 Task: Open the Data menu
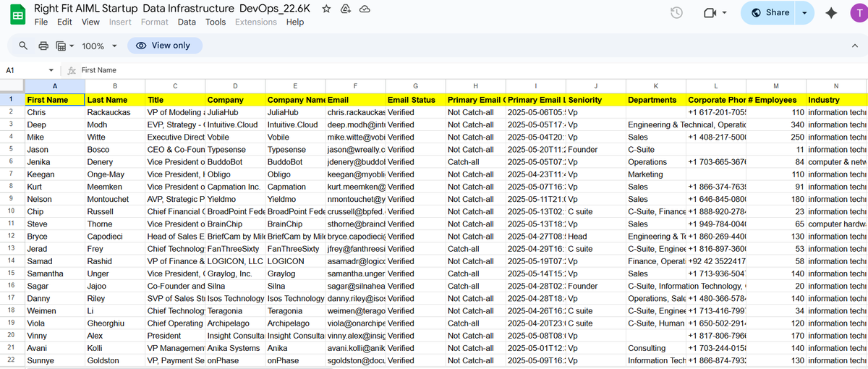tap(187, 22)
